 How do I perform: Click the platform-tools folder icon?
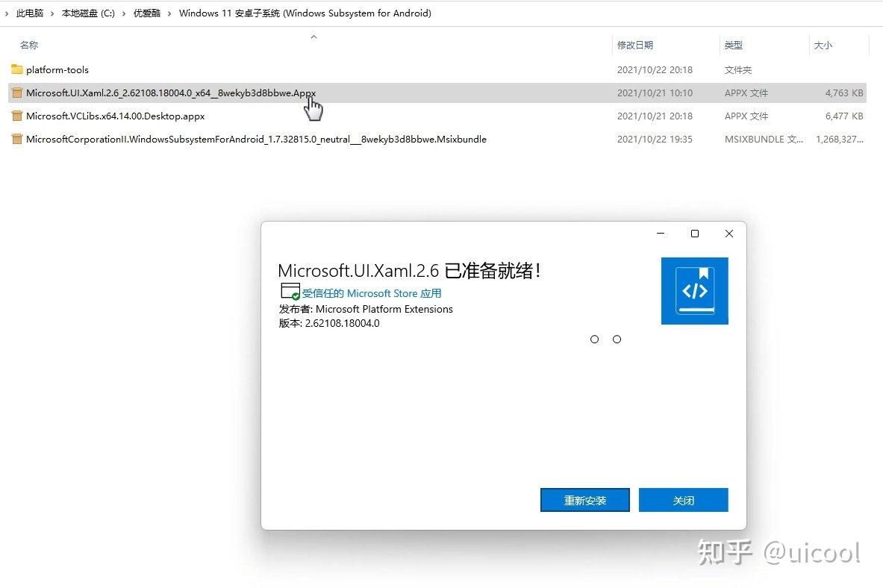(16, 69)
